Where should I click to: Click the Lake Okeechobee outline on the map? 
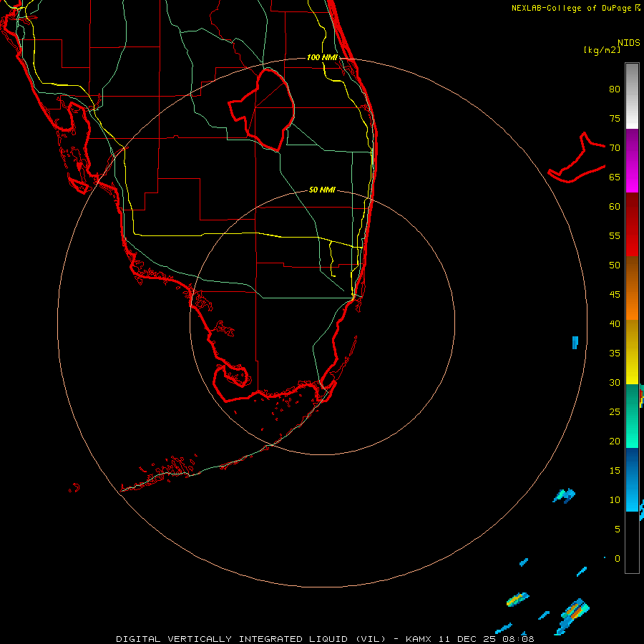262,109
